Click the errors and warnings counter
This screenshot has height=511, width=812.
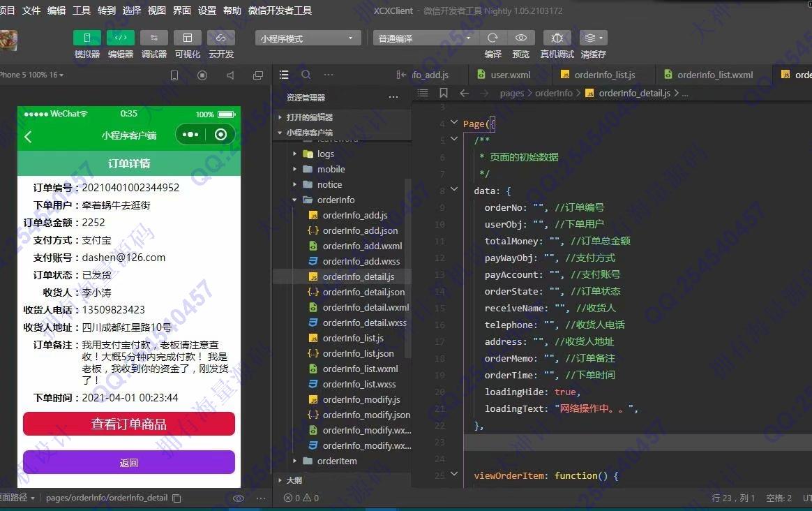(x=301, y=498)
